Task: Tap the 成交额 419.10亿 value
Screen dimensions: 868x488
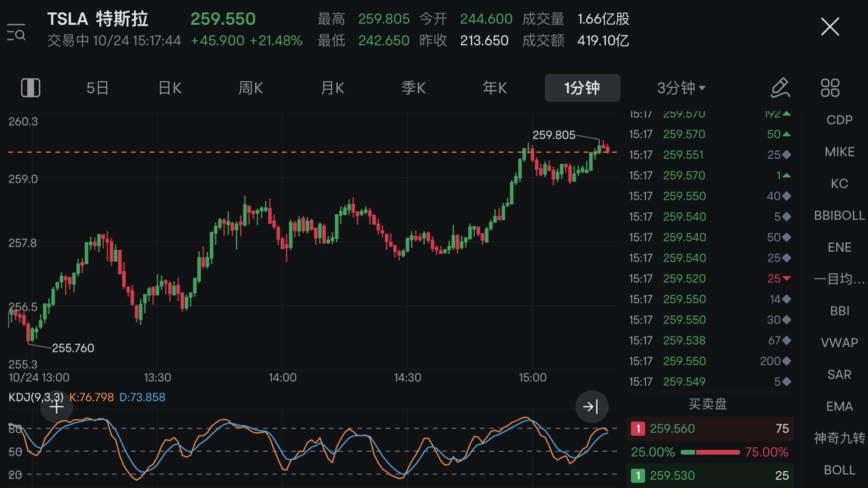Action: 603,40
